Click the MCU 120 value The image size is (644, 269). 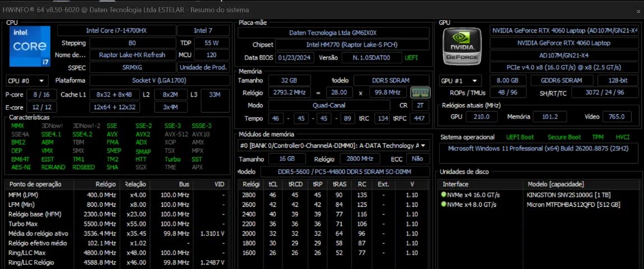click(211, 55)
